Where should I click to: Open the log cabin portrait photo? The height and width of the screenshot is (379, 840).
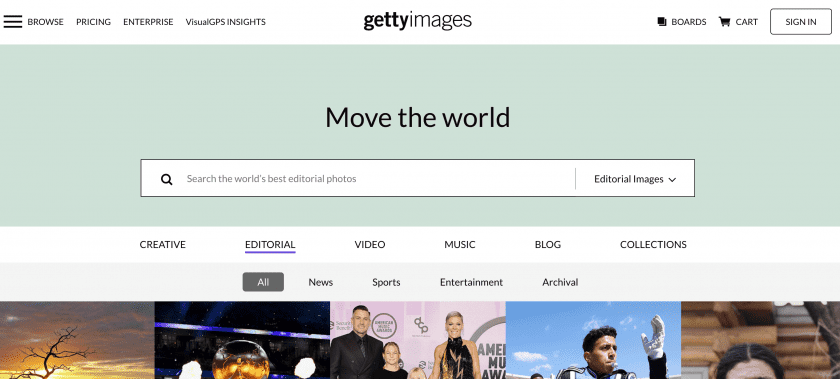[x=761, y=340]
